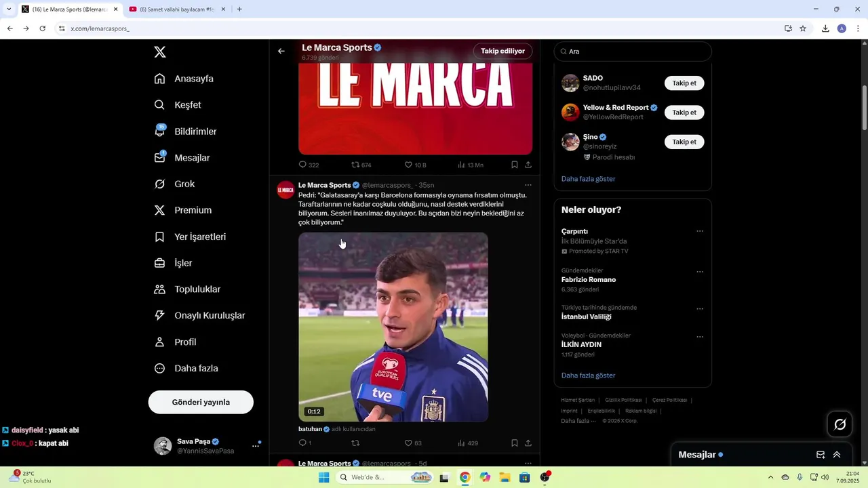Screen dimensions: 868x488
Task: Open account menu dots beside Sava Paşa
Action: [256, 445]
